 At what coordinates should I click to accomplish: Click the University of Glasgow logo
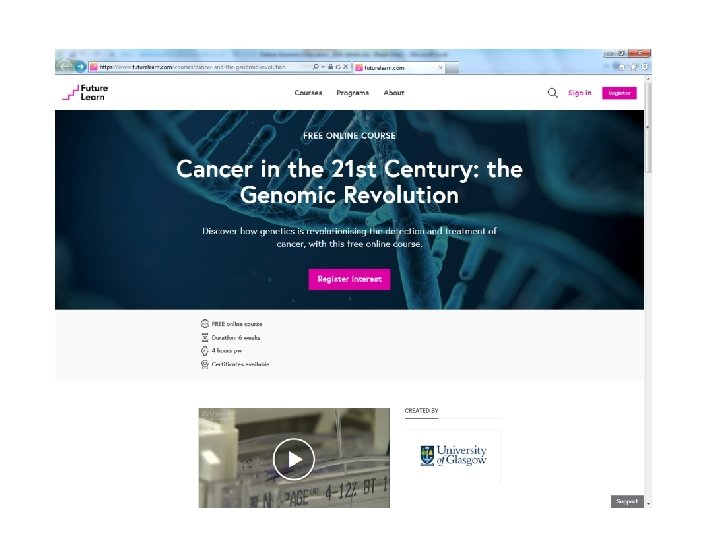point(453,456)
